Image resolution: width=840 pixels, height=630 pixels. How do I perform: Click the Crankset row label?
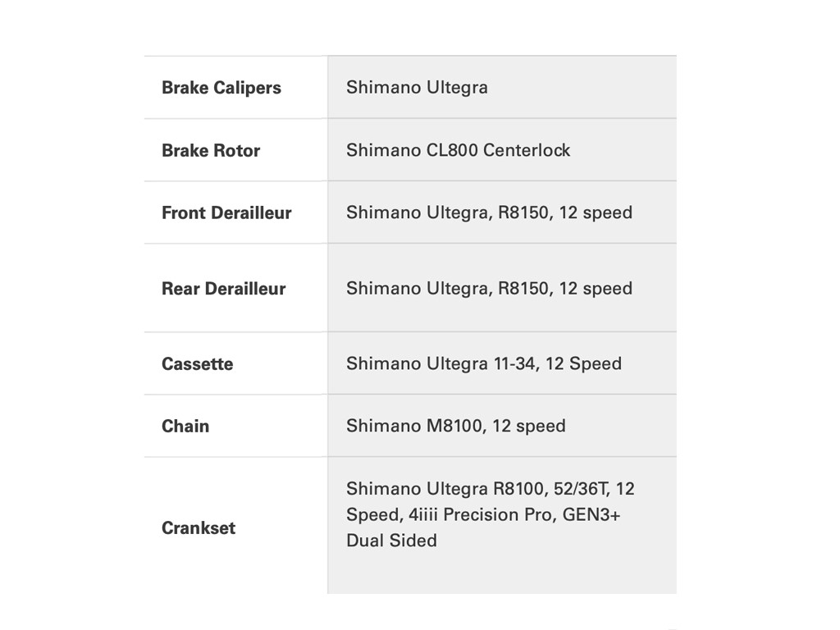click(199, 527)
